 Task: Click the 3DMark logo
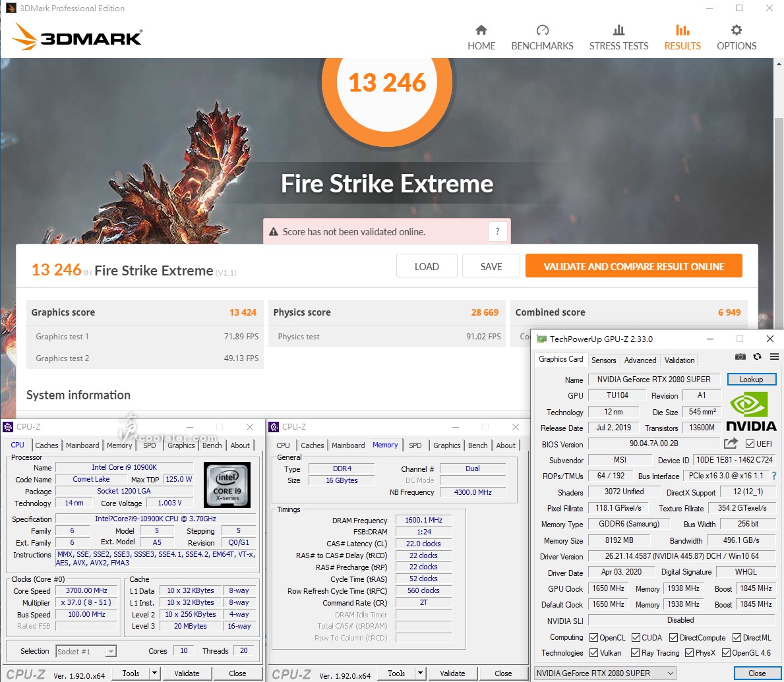77,37
